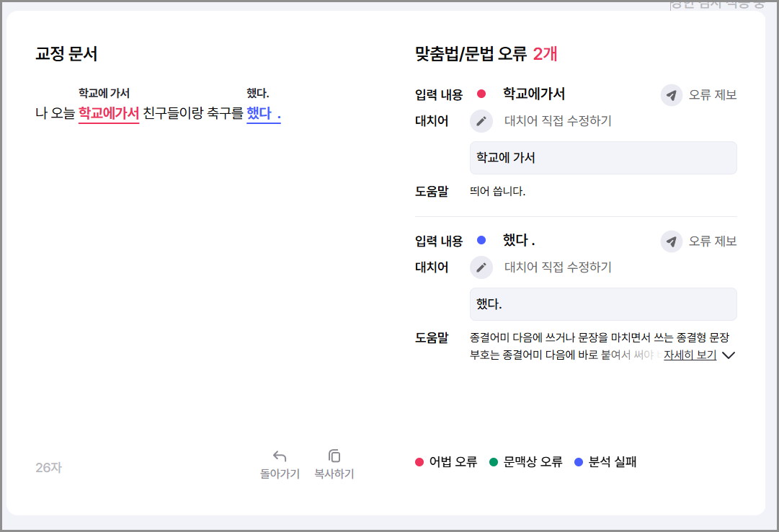
Task: Click the pencil icon to edit 학교에가서 대치어
Action: pyautogui.click(x=481, y=121)
